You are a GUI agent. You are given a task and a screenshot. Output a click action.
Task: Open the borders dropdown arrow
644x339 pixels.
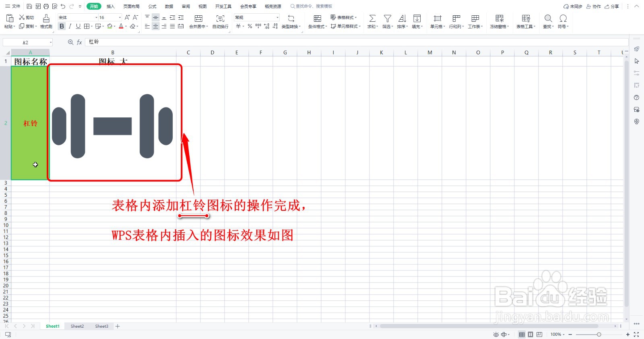click(x=92, y=26)
